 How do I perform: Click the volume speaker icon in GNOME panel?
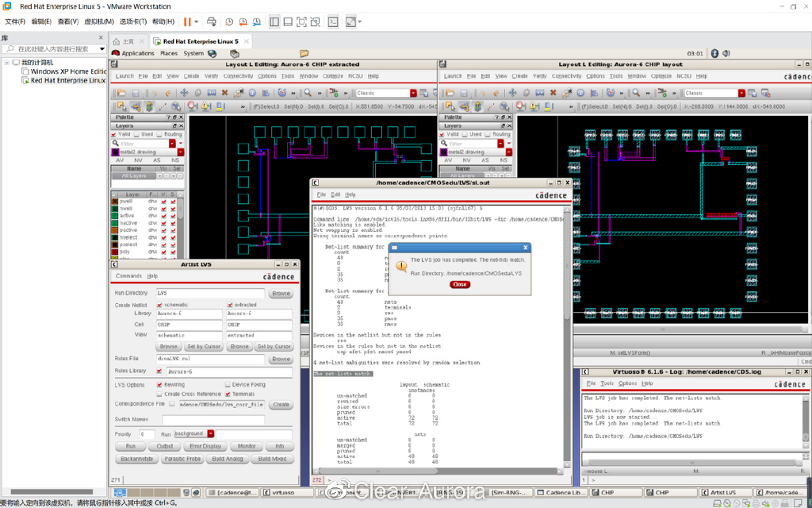[726, 53]
